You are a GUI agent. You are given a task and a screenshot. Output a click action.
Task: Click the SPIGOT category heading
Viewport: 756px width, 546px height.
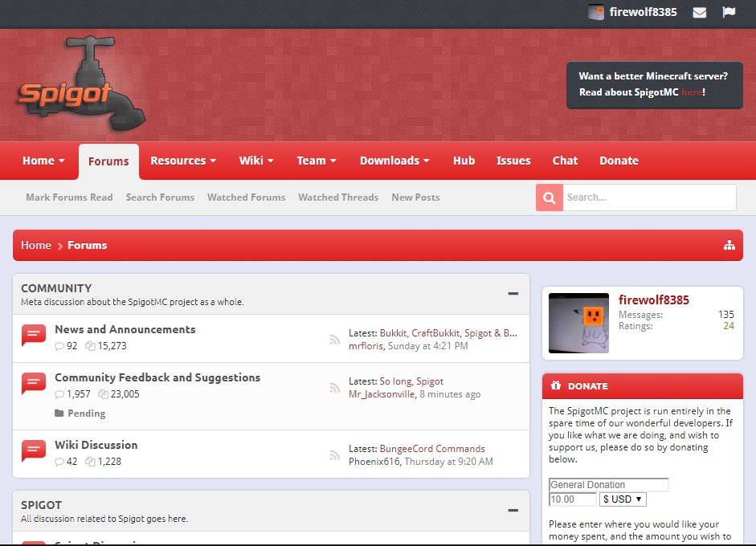42,505
